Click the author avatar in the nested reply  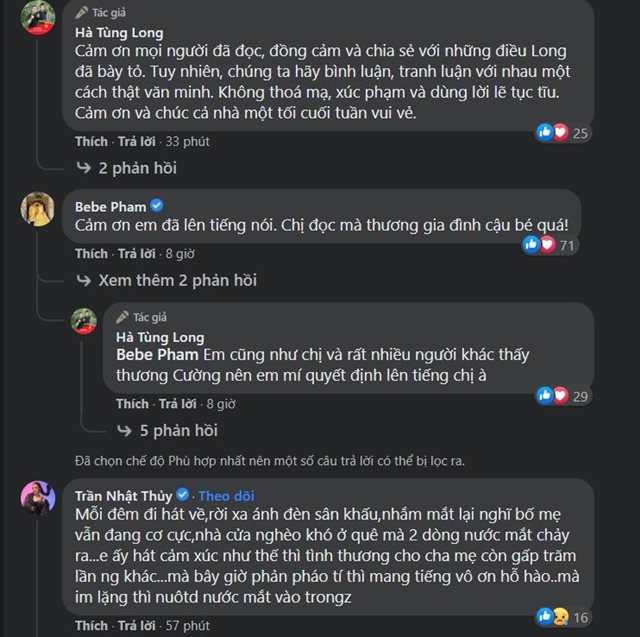(x=84, y=321)
